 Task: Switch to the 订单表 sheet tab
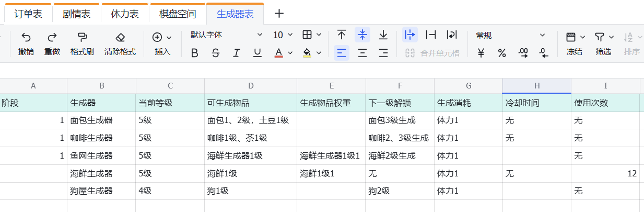[28, 14]
